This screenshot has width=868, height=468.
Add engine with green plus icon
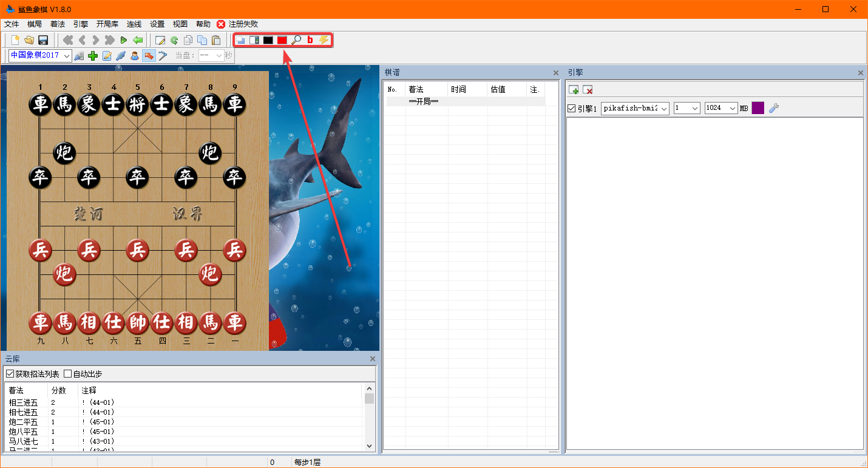(574, 90)
